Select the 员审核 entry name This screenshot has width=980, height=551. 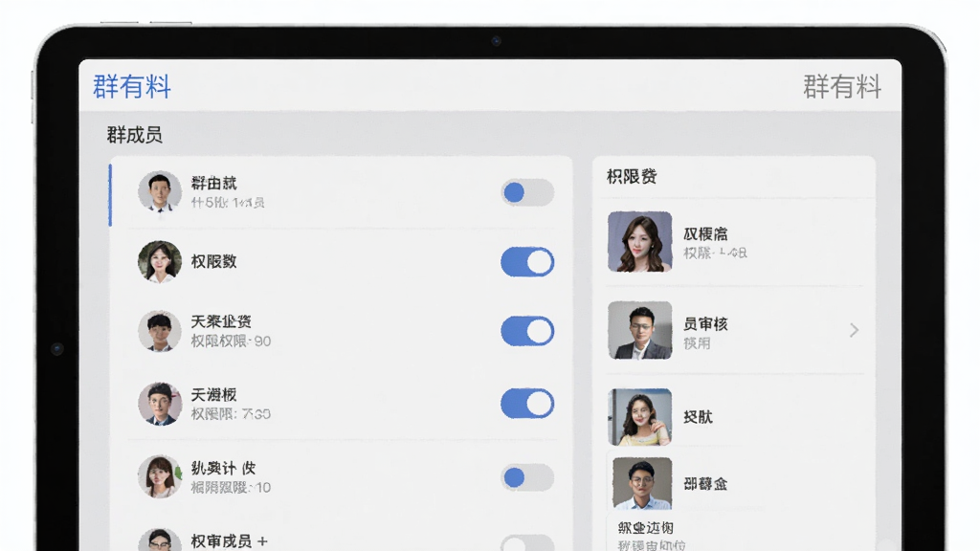(x=705, y=323)
